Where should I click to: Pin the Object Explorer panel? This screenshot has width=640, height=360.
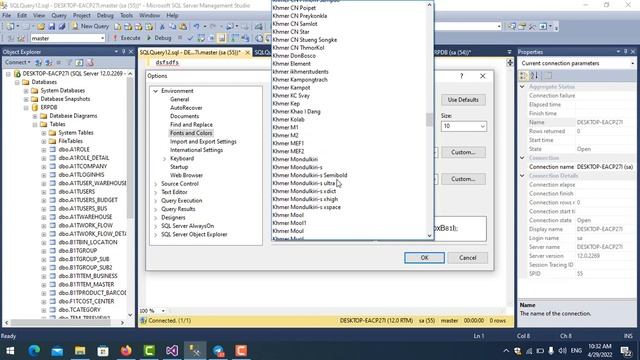123,52
